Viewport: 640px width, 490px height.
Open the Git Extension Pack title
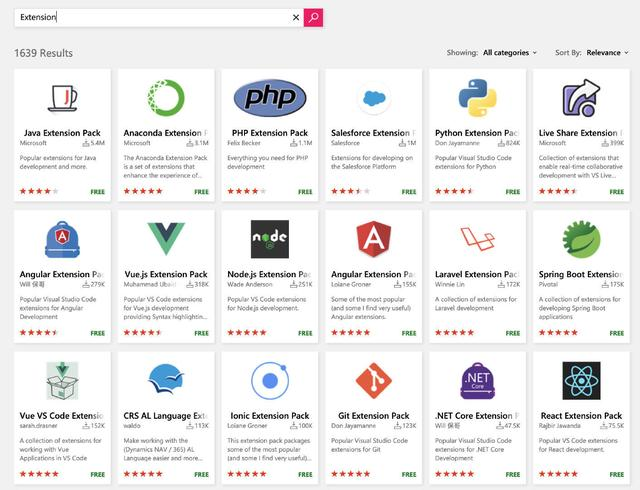[373, 416]
